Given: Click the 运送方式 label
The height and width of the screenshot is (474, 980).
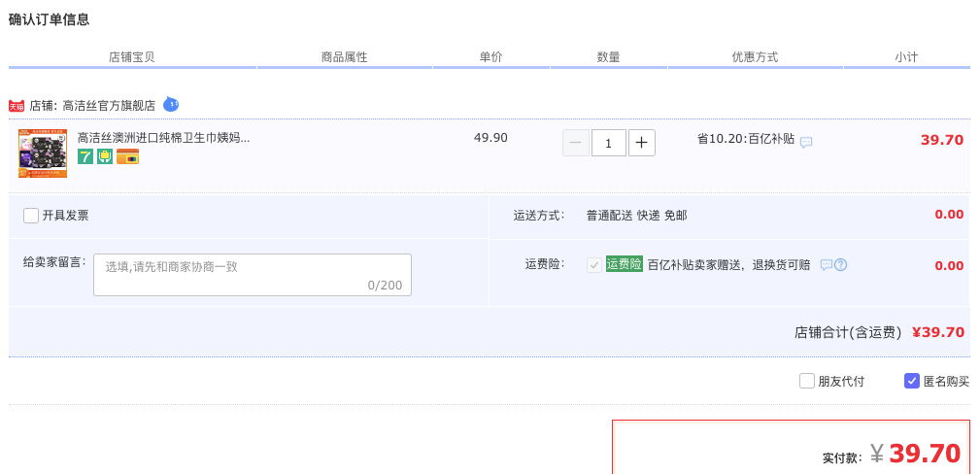Looking at the screenshot, I should 539,216.
